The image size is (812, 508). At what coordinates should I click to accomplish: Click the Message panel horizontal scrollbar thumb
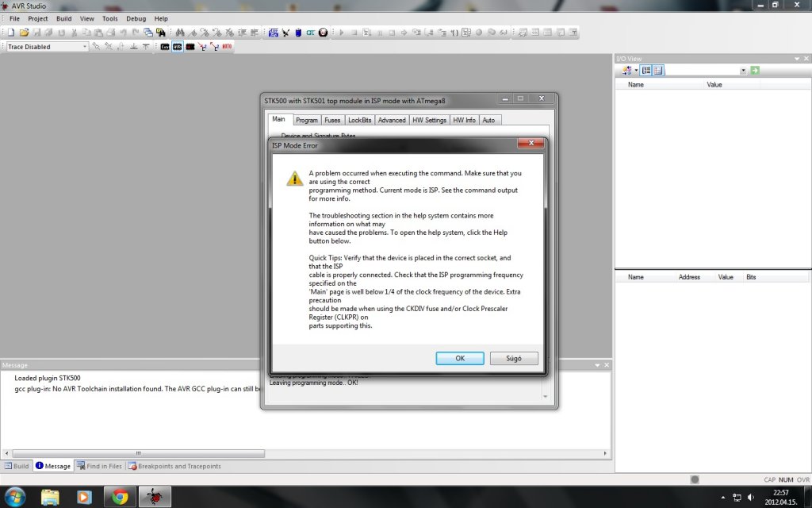[x=138, y=453]
